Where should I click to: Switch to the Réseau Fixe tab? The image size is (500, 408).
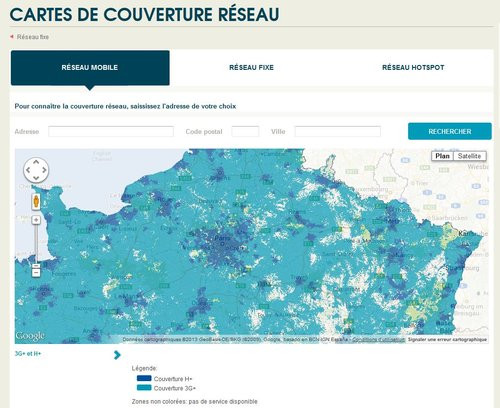pyautogui.click(x=251, y=68)
